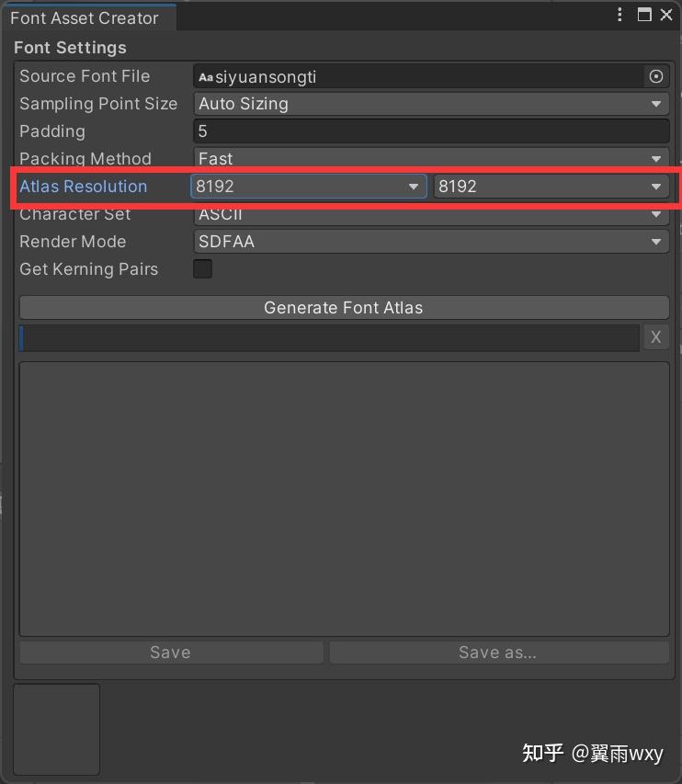Open the window options three-dot menu
The height and width of the screenshot is (784, 682).
point(619,15)
